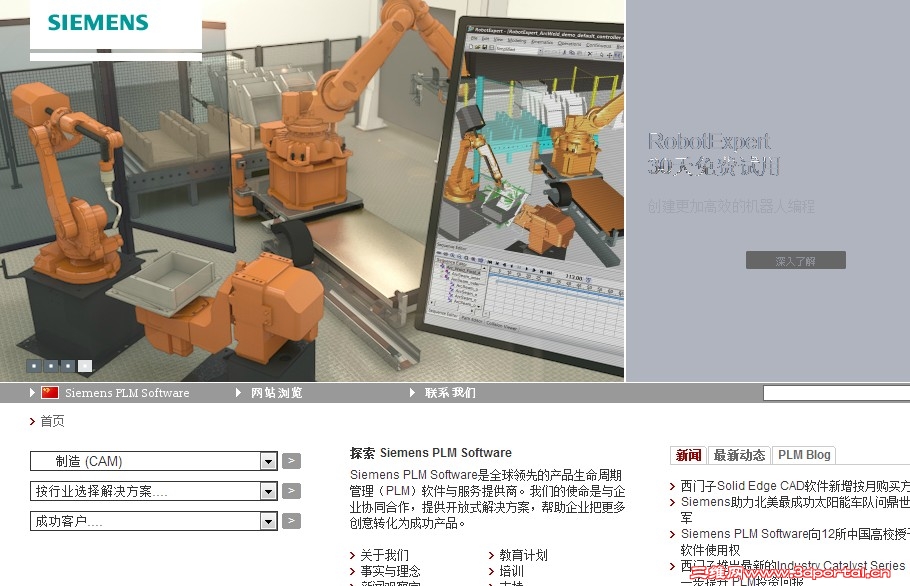Image resolution: width=910 pixels, height=586 pixels.
Task: Open news about 西门子Solid Edge CAD软件
Action: [795, 486]
